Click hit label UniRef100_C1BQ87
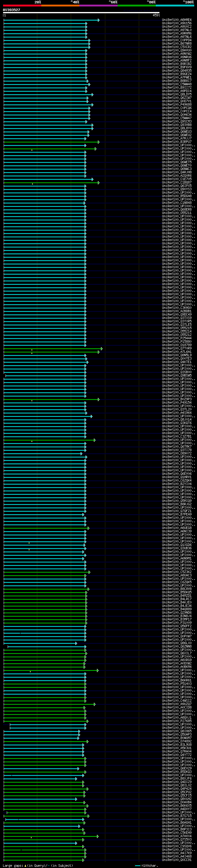 (x=176, y=182)
